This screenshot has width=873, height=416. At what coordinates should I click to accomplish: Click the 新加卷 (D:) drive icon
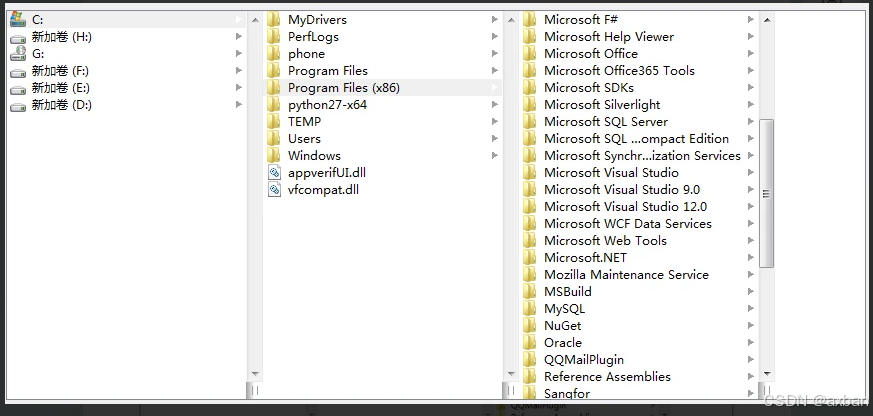pyautogui.click(x=18, y=105)
